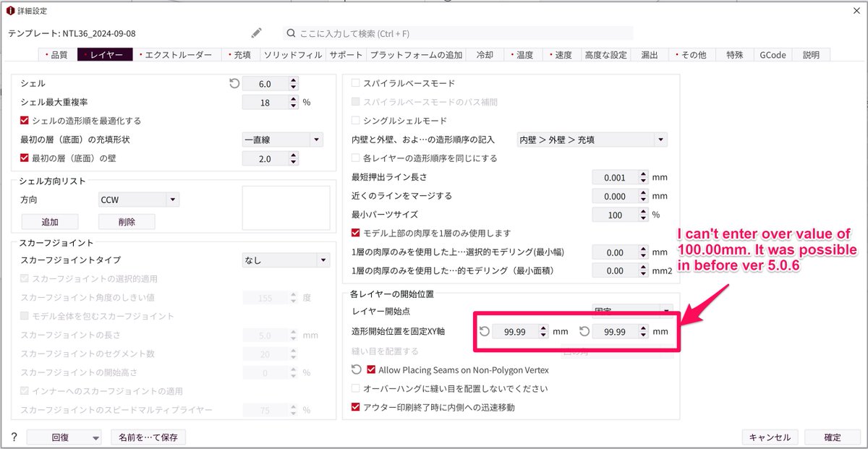This screenshot has width=868, height=449.
Task: Open the 説明 tab
Action: [811, 55]
